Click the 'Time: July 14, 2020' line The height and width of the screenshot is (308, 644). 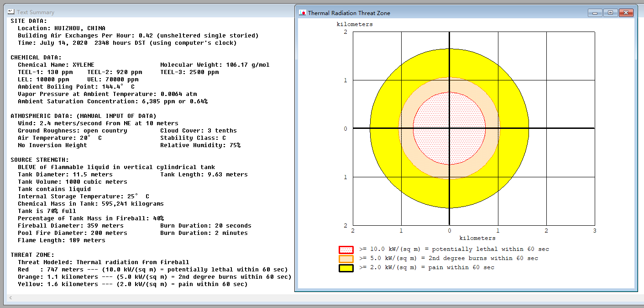[127, 43]
